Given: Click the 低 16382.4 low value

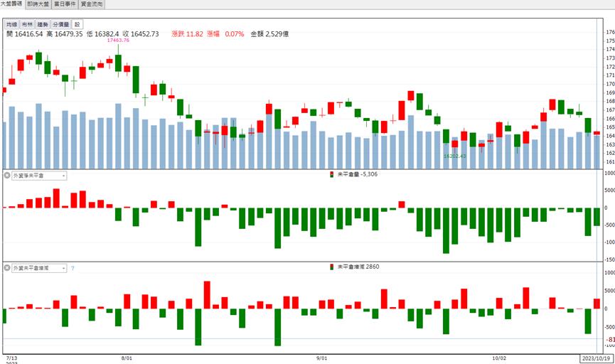Looking at the screenshot, I should [102, 34].
